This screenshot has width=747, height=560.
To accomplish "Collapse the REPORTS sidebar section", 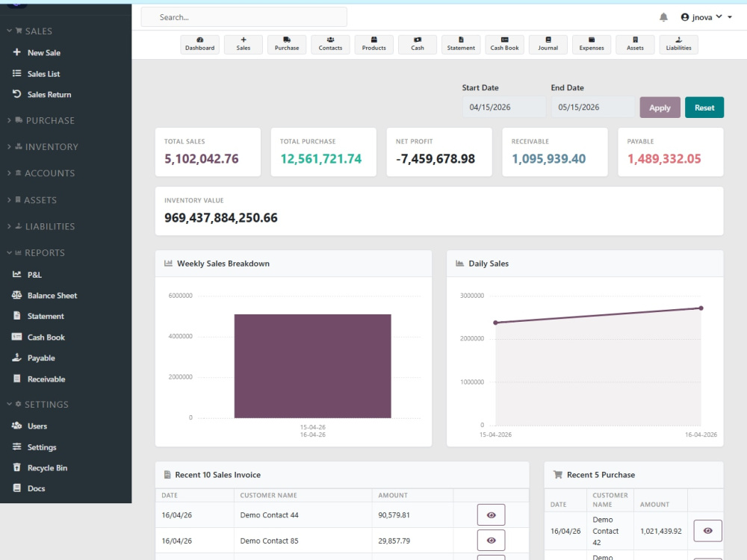I will tap(36, 252).
